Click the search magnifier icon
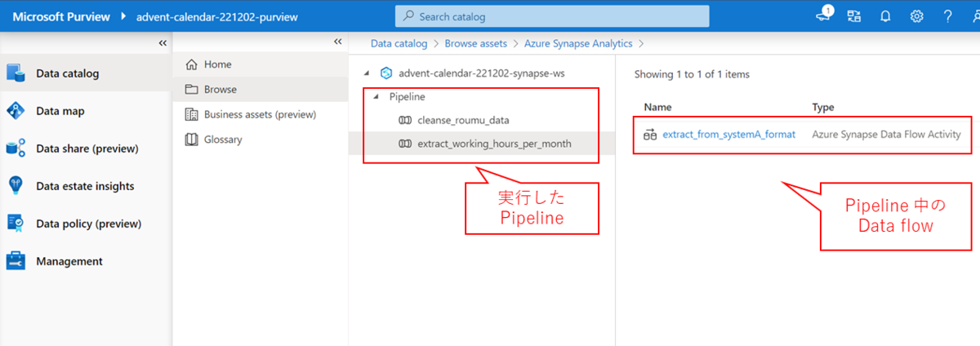Screen dimensions: 980x346 click(x=409, y=16)
